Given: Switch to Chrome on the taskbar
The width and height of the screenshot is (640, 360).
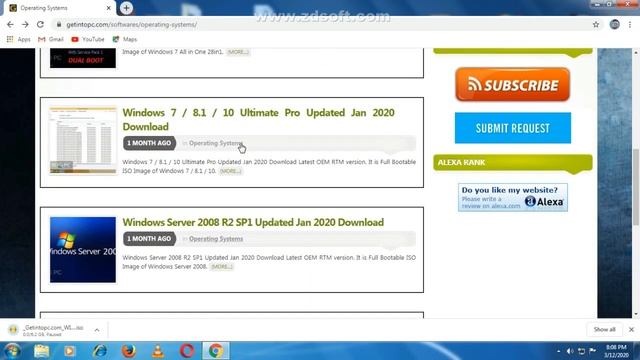Looking at the screenshot, I should (x=216, y=351).
